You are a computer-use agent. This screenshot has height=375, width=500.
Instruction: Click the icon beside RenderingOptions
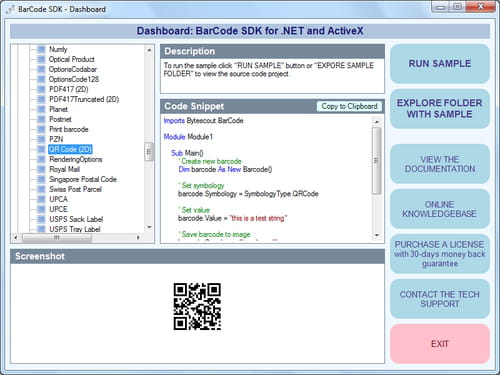[41, 159]
